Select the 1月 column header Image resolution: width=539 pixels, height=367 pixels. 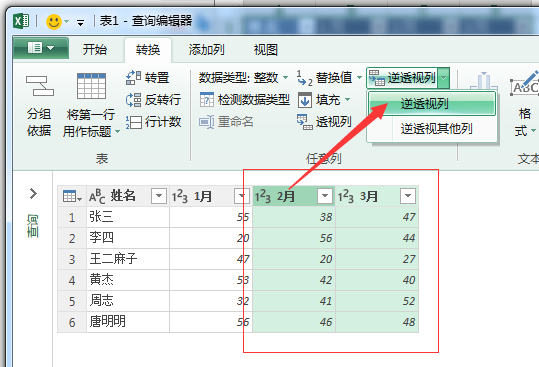203,196
